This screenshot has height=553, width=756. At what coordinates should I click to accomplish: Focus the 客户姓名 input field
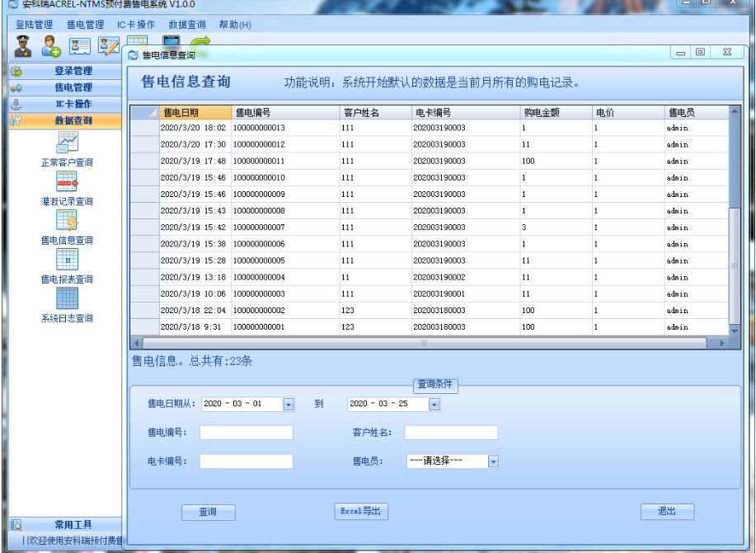(451, 433)
